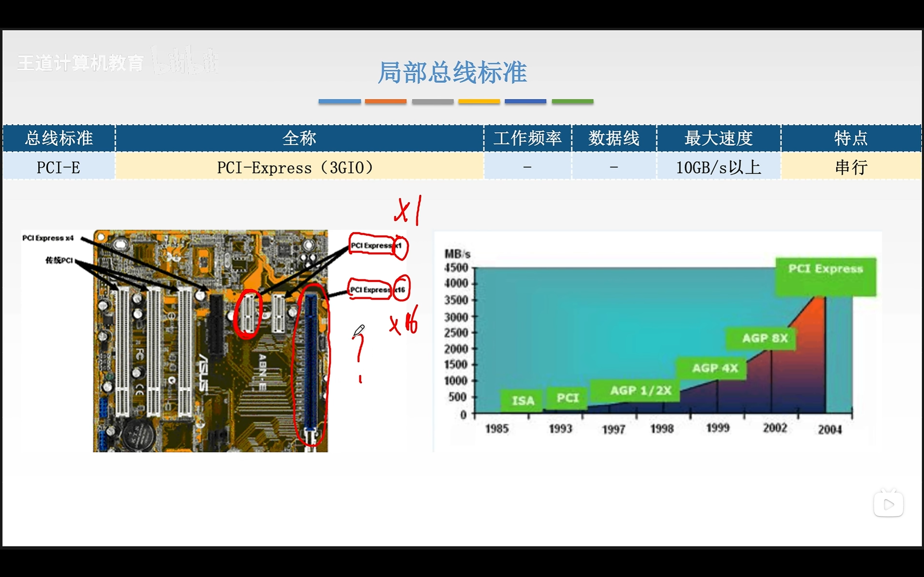Click the red-circled PCI Express x1 label
The width and height of the screenshot is (924, 577).
(x=376, y=245)
